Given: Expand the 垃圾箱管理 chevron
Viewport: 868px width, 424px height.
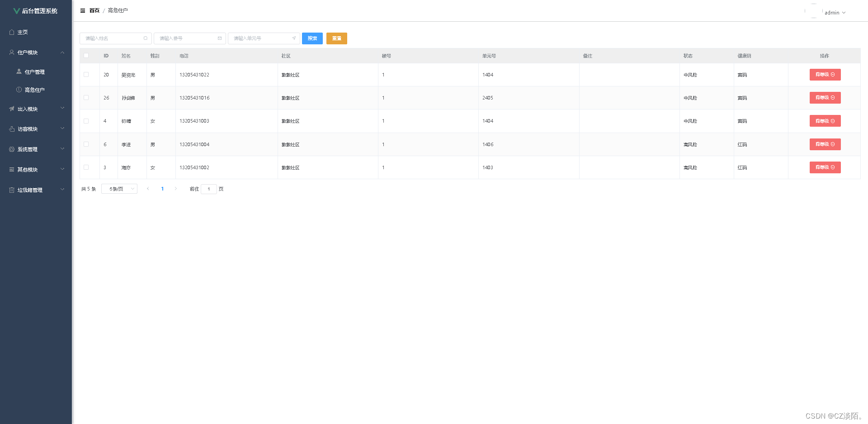Looking at the screenshot, I should (62, 190).
